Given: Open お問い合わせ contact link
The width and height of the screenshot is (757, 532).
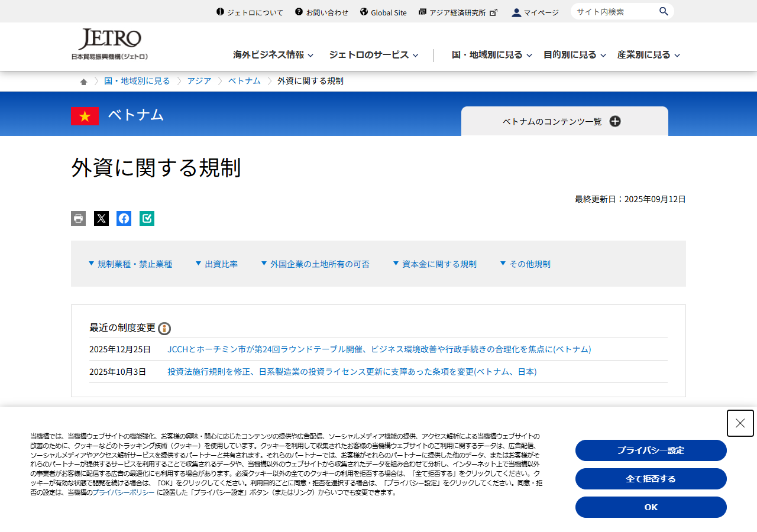Looking at the screenshot, I should [322, 12].
